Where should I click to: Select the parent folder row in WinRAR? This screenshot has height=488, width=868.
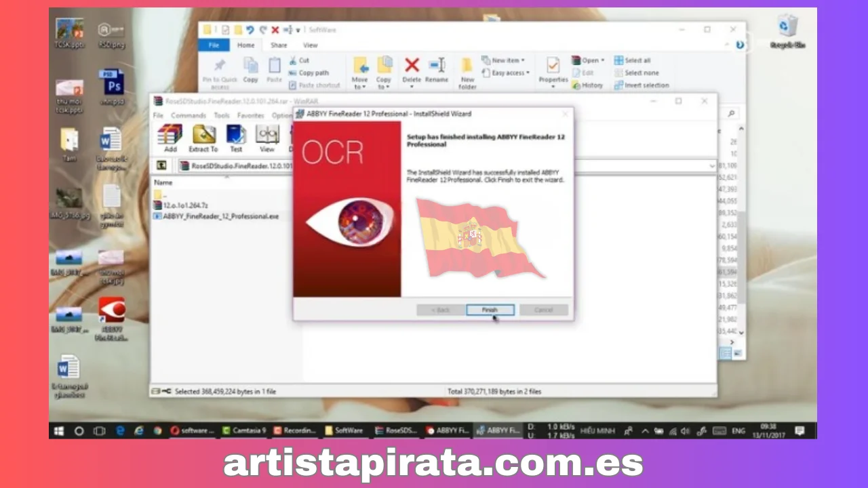(x=161, y=195)
